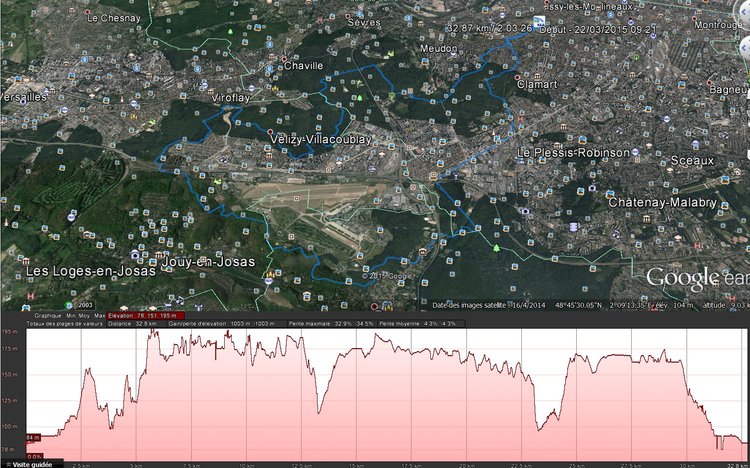Image resolution: width=750 pixels, height=468 pixels.
Task: Click the museum icon below Châtenay-Malabry label
Action: (x=647, y=219)
